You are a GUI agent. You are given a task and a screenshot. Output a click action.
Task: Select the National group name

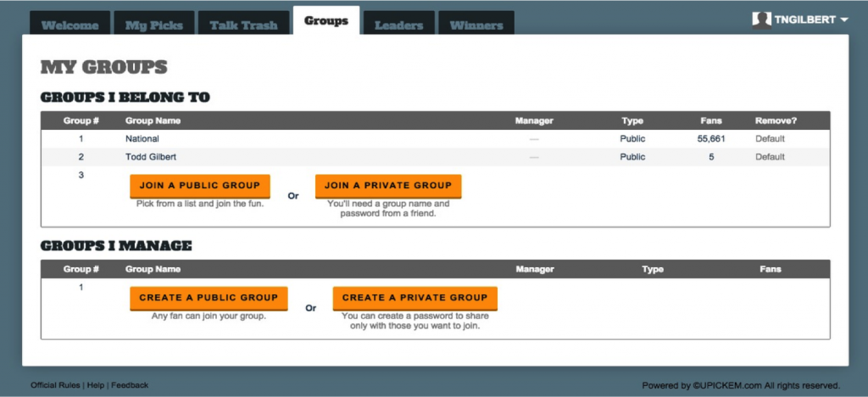point(142,138)
